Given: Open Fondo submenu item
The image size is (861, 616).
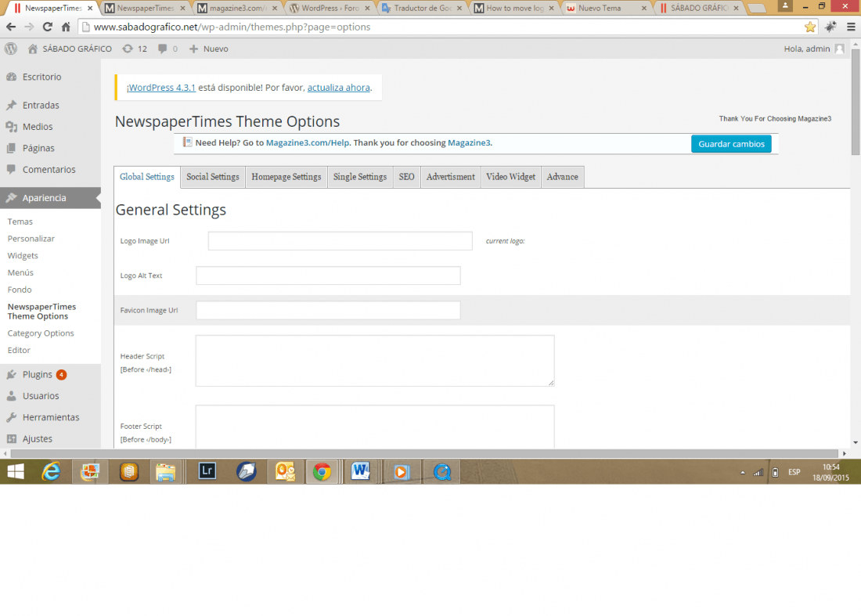Looking at the screenshot, I should point(20,290).
